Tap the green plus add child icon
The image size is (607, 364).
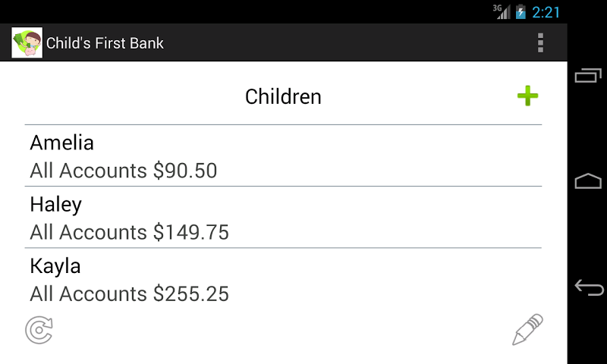point(527,96)
